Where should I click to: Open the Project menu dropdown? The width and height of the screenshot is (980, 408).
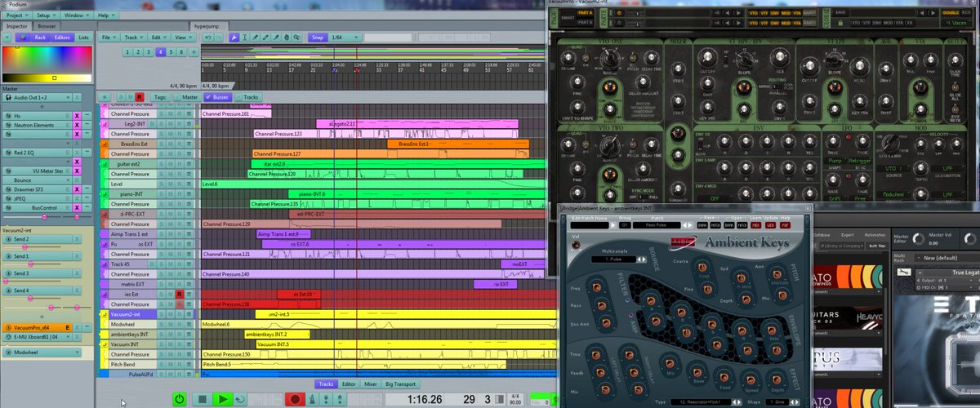[16, 15]
